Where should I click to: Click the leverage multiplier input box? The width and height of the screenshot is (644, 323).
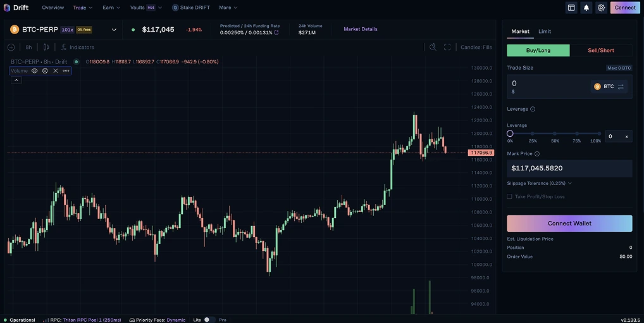pyautogui.click(x=619, y=136)
